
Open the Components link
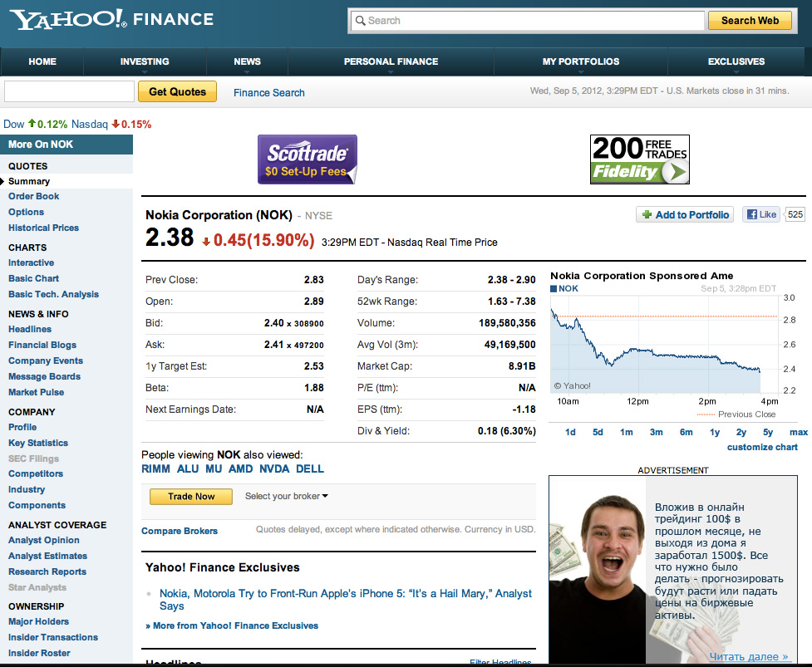point(37,505)
